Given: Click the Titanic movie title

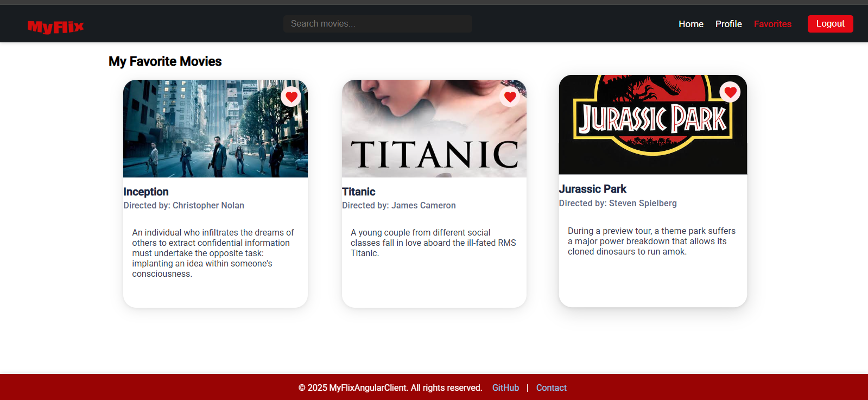Looking at the screenshot, I should [359, 192].
